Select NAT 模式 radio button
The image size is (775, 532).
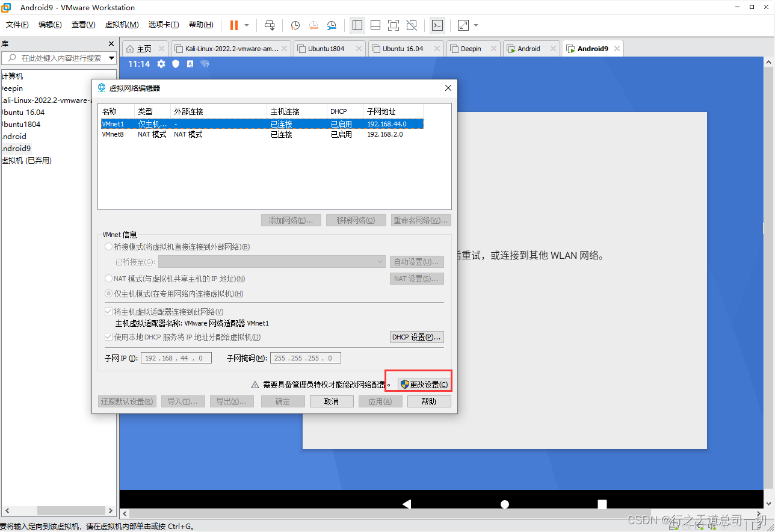click(x=109, y=279)
